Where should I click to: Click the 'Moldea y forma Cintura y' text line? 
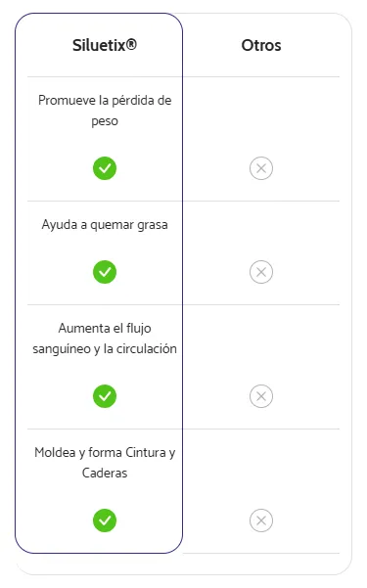tap(105, 453)
